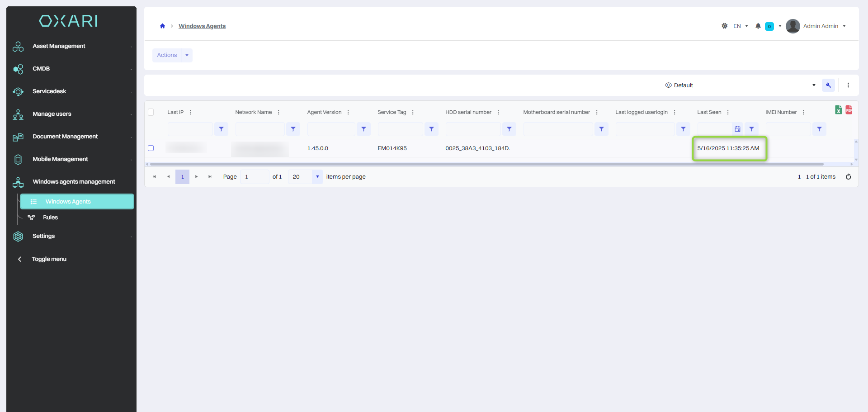Change items per page dropdown from 20
Image resolution: width=868 pixels, height=412 pixels.
(x=306, y=177)
